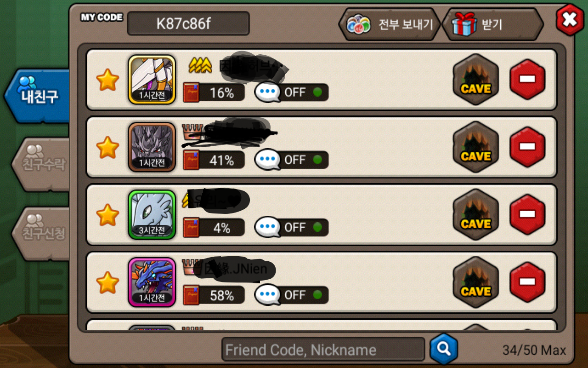Toggle the favorite star on the 41% friend
This screenshot has height=368, width=588.
click(x=107, y=147)
